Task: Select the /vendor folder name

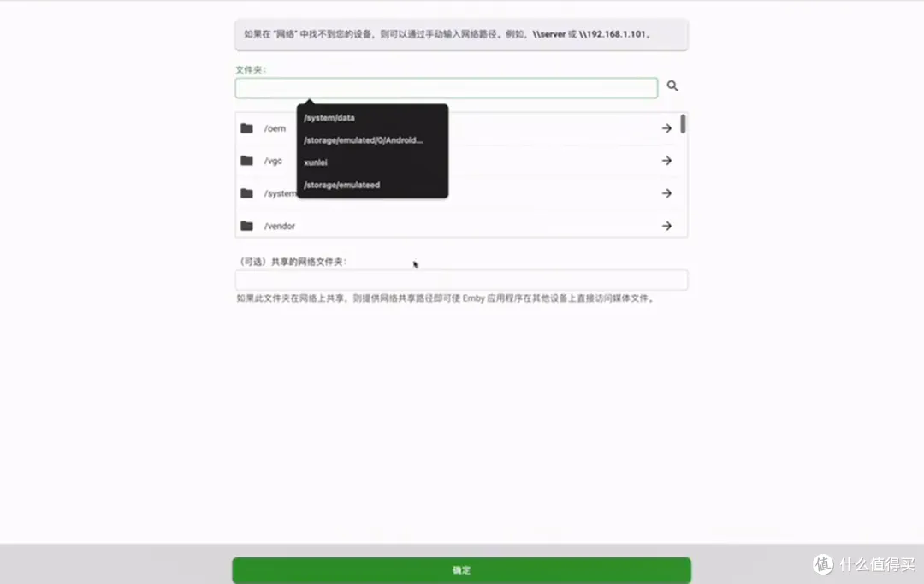Action: coord(280,227)
